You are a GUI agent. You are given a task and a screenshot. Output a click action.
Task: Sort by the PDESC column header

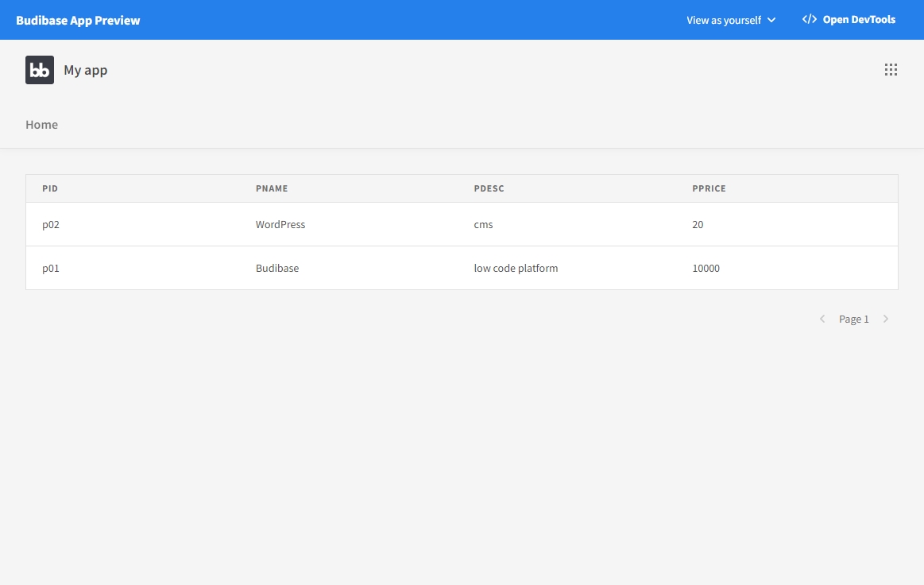pos(489,188)
